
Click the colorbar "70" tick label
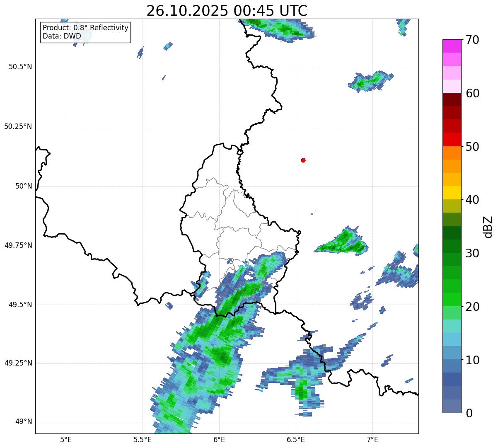472,40
